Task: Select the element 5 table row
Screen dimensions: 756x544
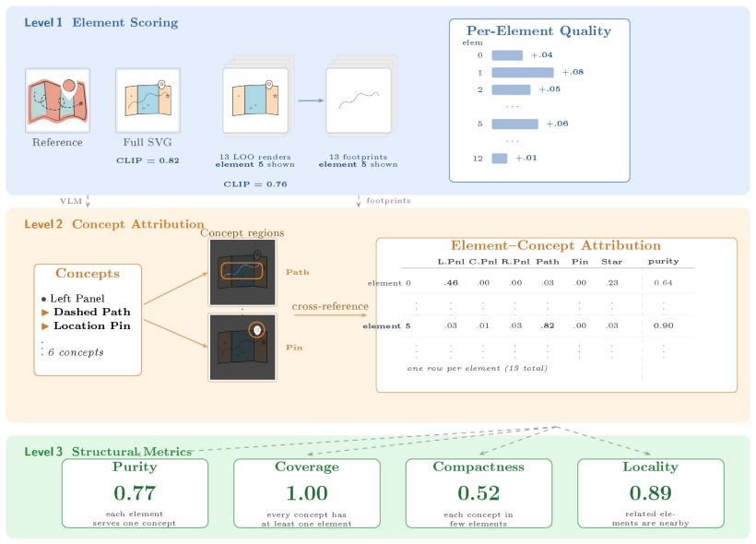Action: (528, 326)
